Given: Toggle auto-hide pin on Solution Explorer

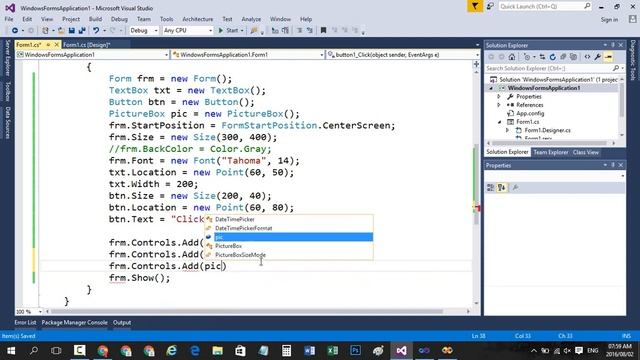Looking at the screenshot, I should [613, 45].
